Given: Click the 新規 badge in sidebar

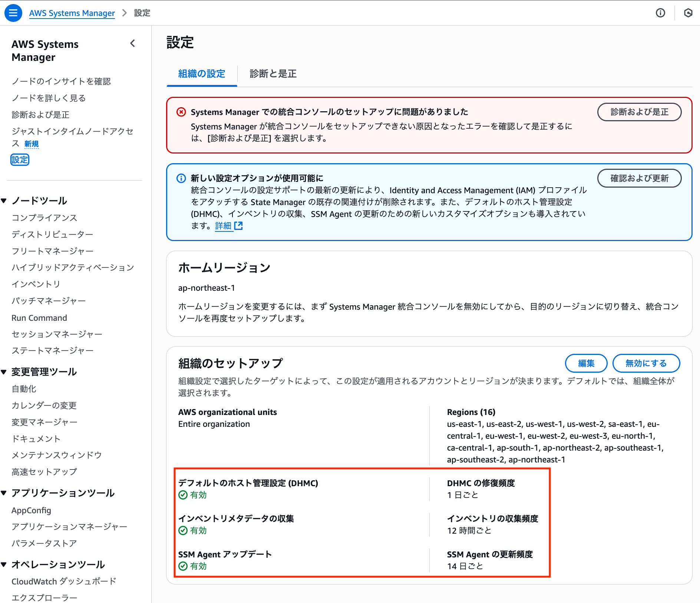Looking at the screenshot, I should click(x=32, y=144).
